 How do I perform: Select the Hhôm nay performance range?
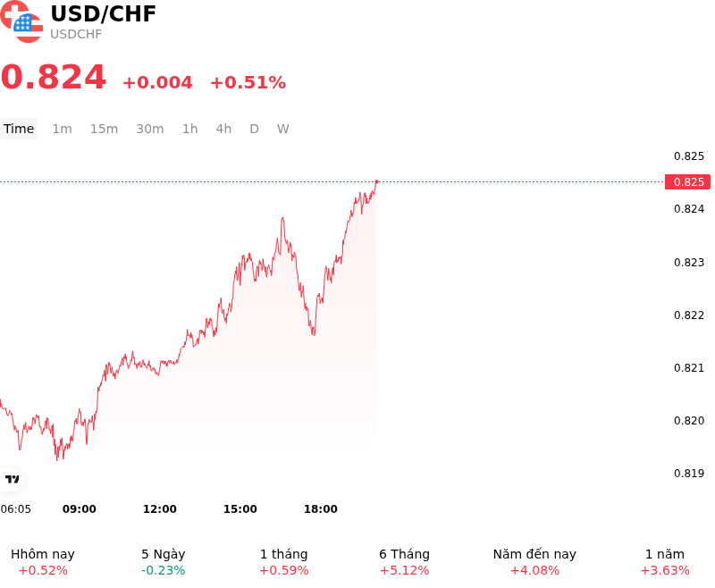43,561
